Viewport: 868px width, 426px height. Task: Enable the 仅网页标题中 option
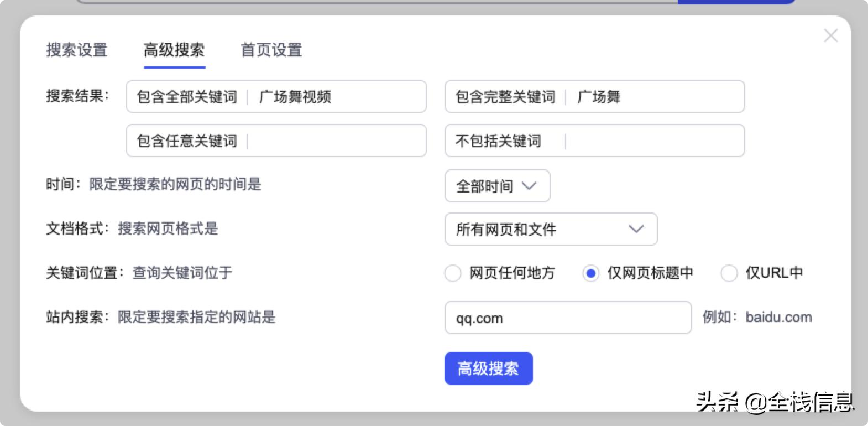(x=592, y=273)
